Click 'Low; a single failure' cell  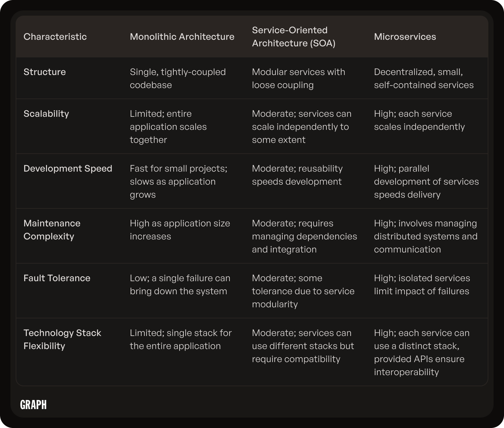pos(180,284)
